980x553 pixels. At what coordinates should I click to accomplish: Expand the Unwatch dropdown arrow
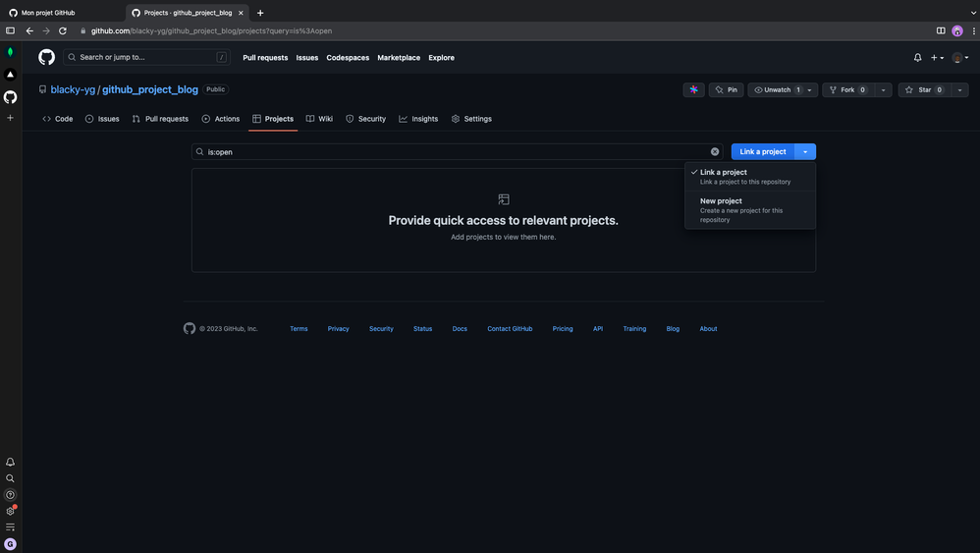click(810, 90)
